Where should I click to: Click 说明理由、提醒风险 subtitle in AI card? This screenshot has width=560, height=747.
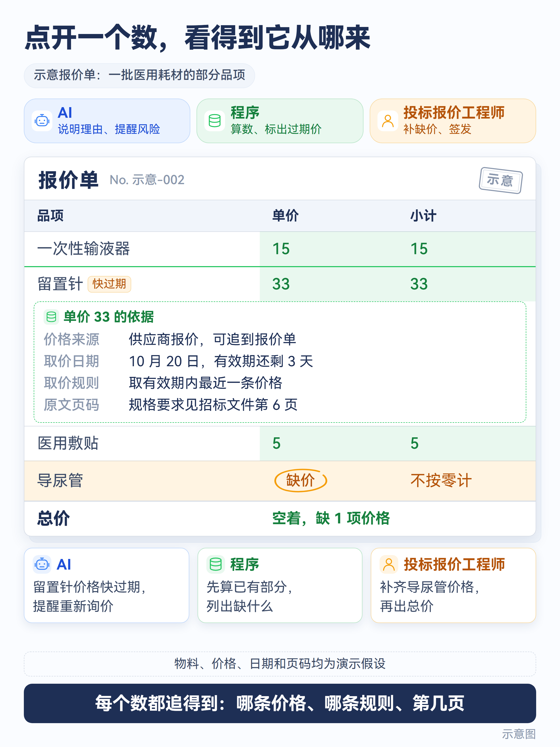coord(109,129)
